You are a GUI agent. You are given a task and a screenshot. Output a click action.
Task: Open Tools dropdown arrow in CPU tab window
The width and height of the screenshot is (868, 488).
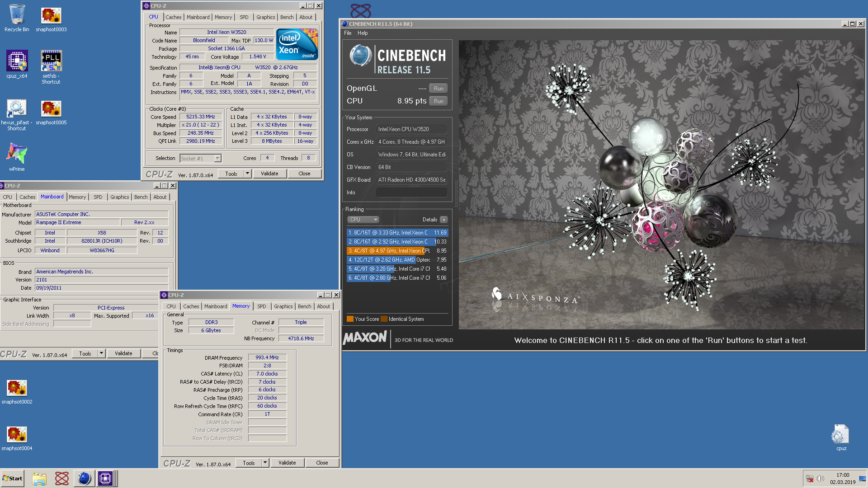(x=247, y=174)
